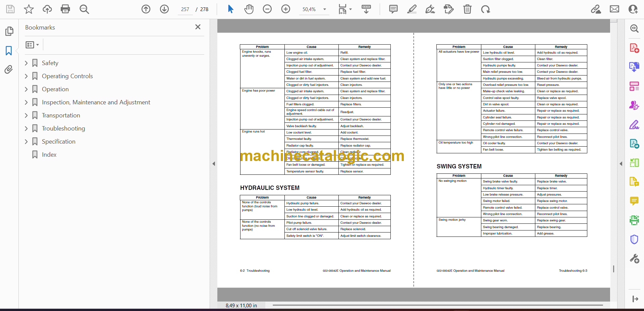Click the horizontal scrollbar

pos(438,305)
